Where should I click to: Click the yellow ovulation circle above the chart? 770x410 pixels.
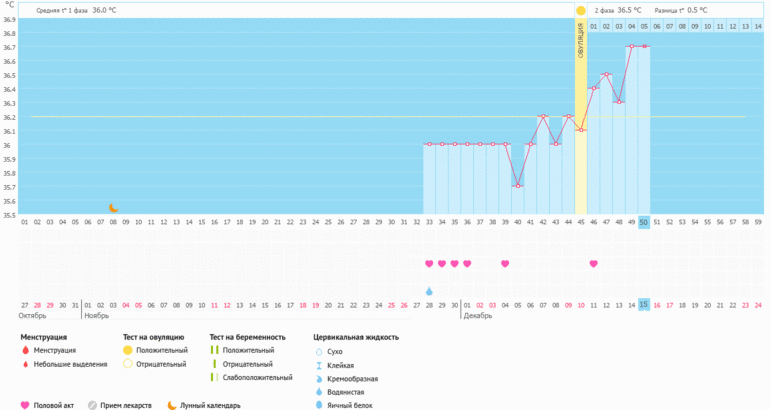(581, 10)
